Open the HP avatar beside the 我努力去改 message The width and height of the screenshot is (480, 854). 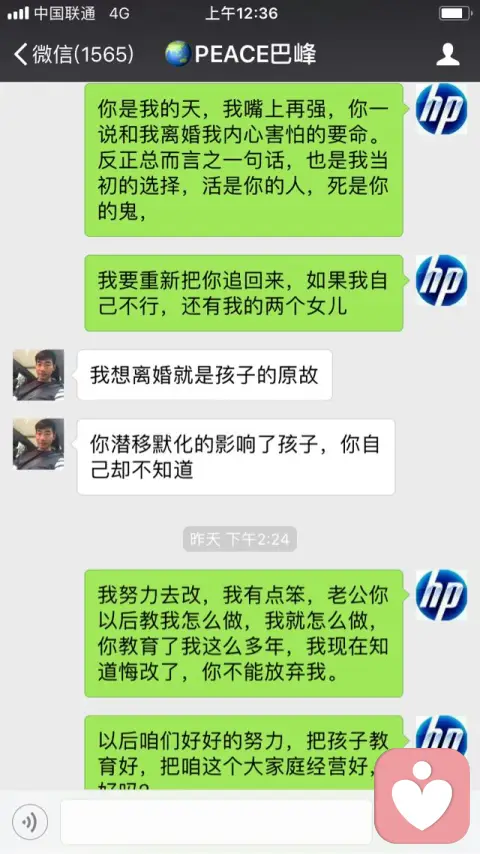441,595
